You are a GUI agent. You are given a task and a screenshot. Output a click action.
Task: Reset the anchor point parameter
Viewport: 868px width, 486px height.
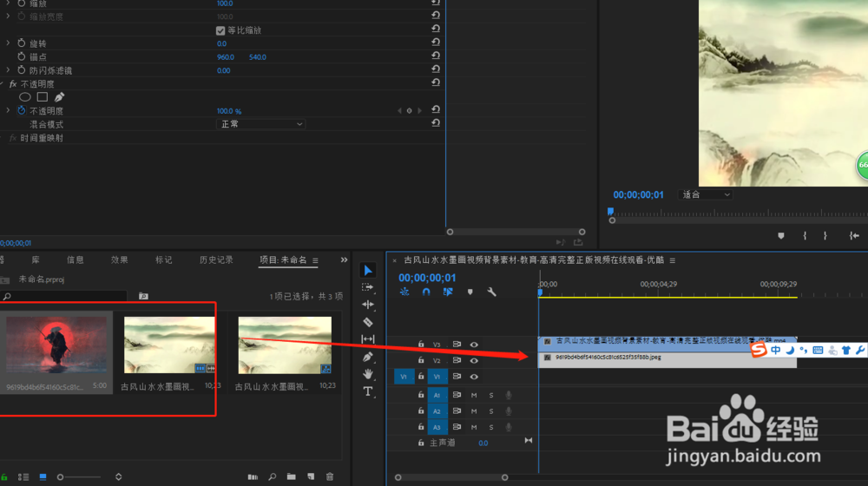click(436, 56)
